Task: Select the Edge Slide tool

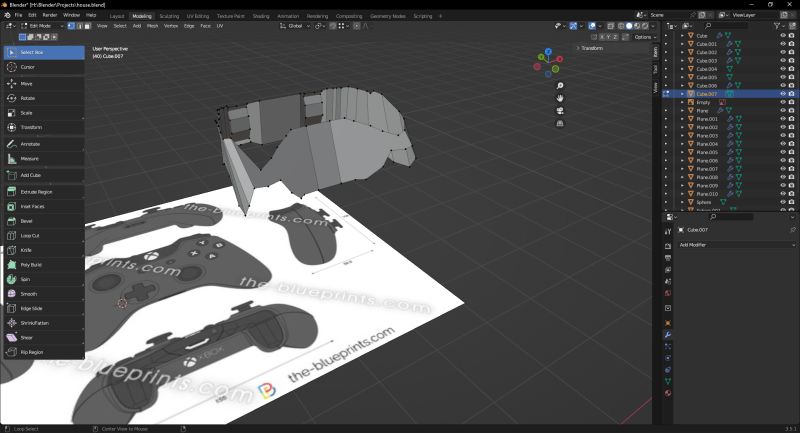Action: (x=44, y=308)
